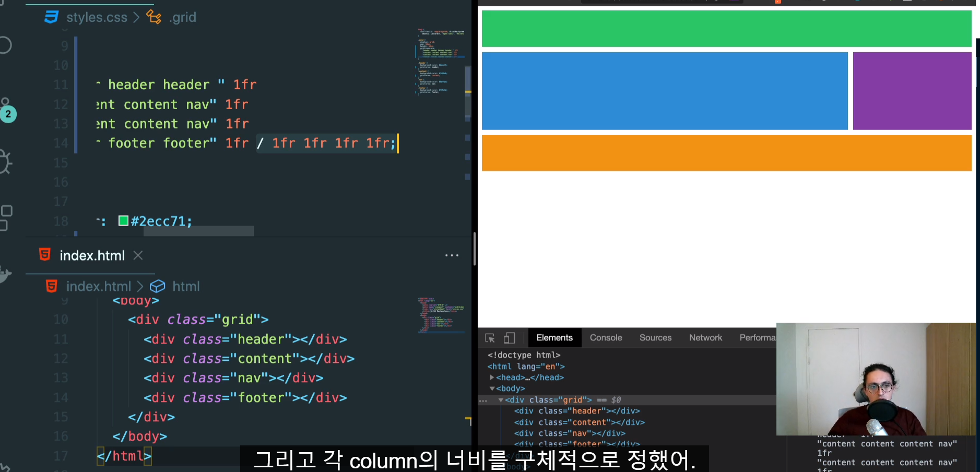Screen dimensions: 980x472
Task: Click the styles.css minimap preview
Action: pos(441,62)
